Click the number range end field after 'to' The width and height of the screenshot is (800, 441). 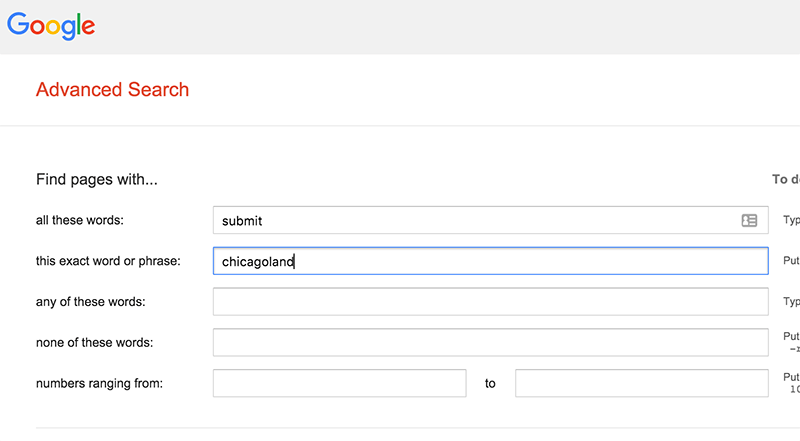coord(641,383)
